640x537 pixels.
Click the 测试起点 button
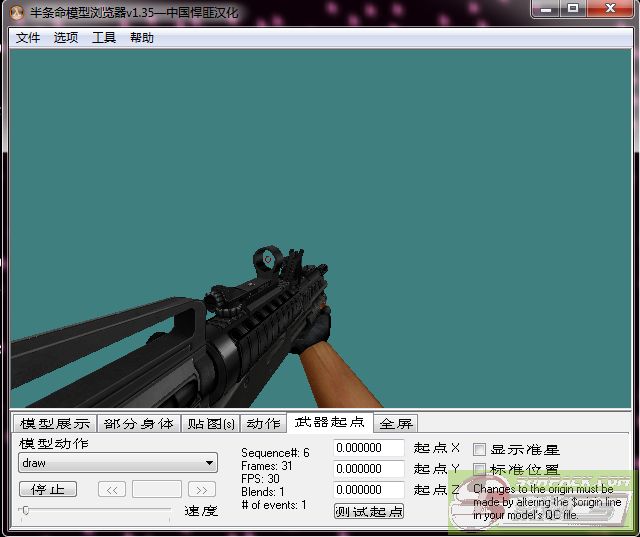[x=369, y=511]
